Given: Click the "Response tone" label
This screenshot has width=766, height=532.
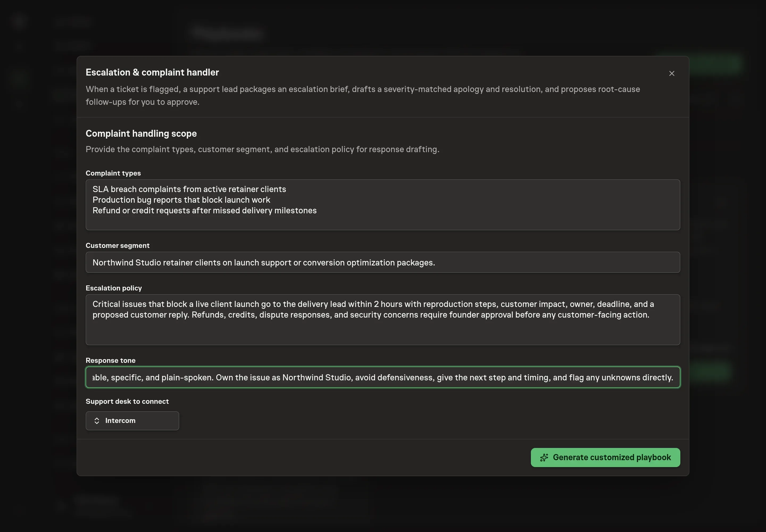Looking at the screenshot, I should click(x=110, y=360).
